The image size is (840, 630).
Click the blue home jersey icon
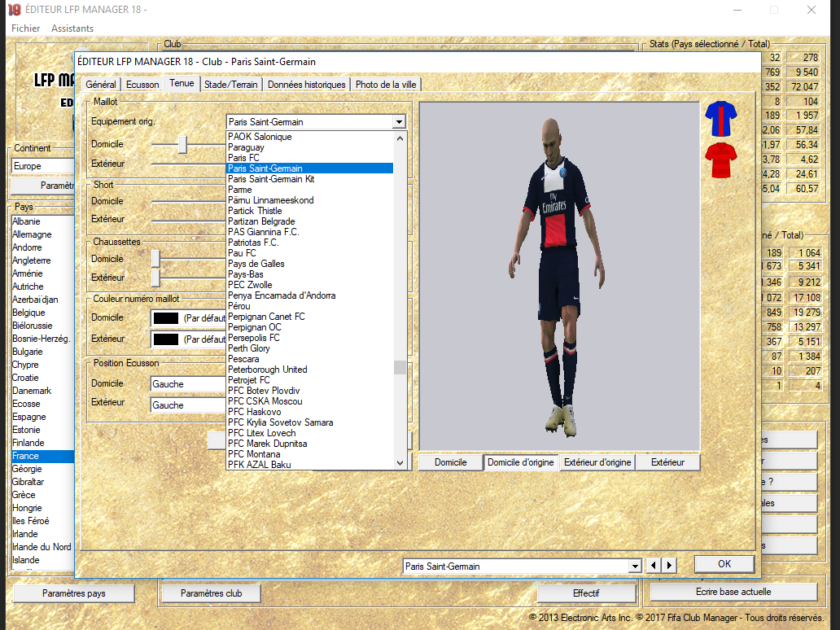721,119
